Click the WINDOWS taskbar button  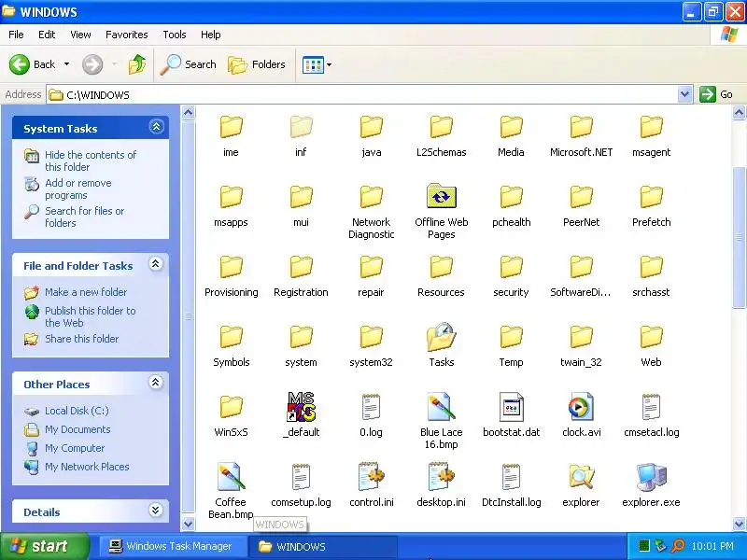coord(323,546)
